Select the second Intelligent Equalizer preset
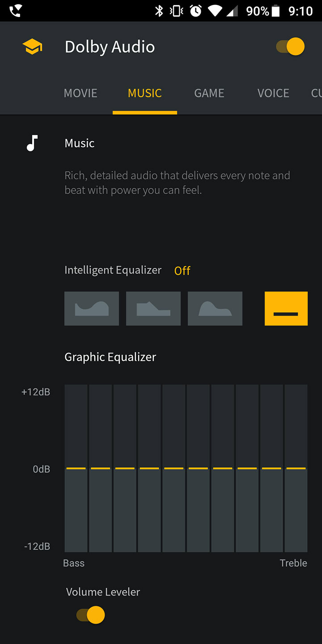Image resolution: width=322 pixels, height=644 pixels. tap(153, 309)
